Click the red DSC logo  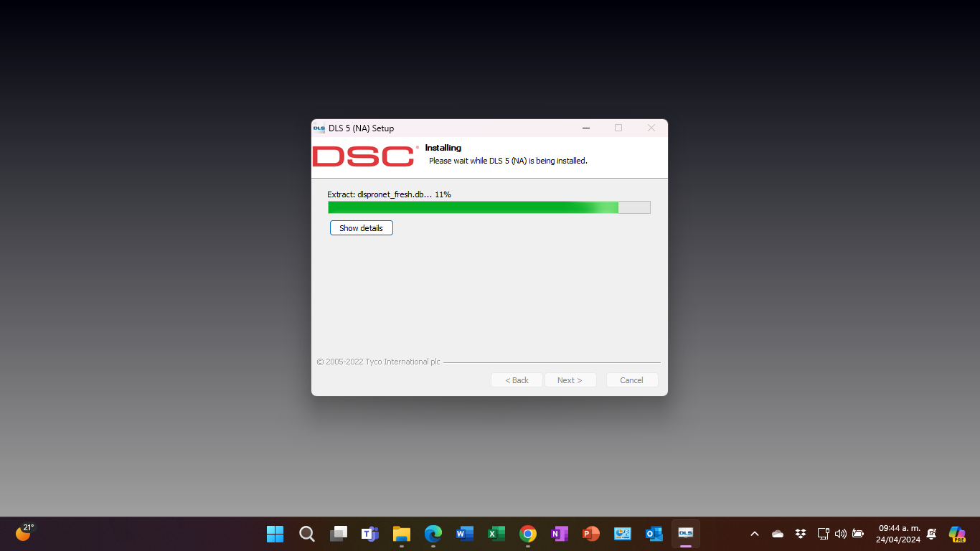(x=365, y=156)
